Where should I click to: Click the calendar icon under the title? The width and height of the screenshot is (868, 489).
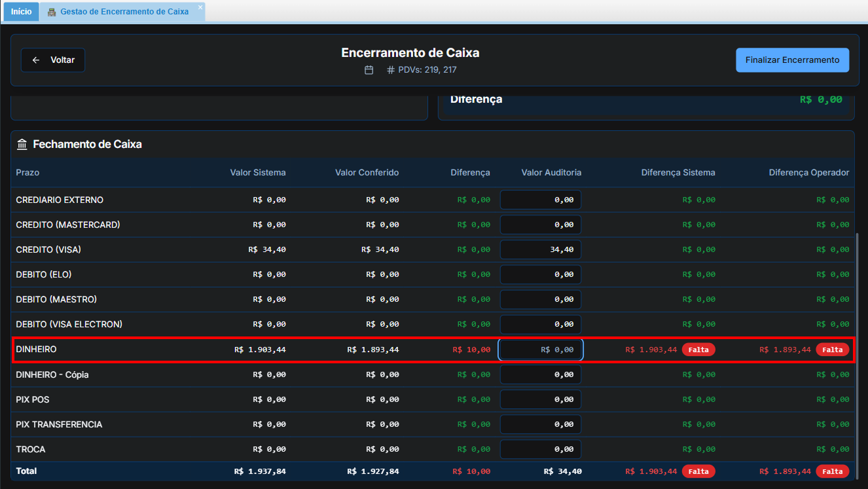pyautogui.click(x=369, y=70)
